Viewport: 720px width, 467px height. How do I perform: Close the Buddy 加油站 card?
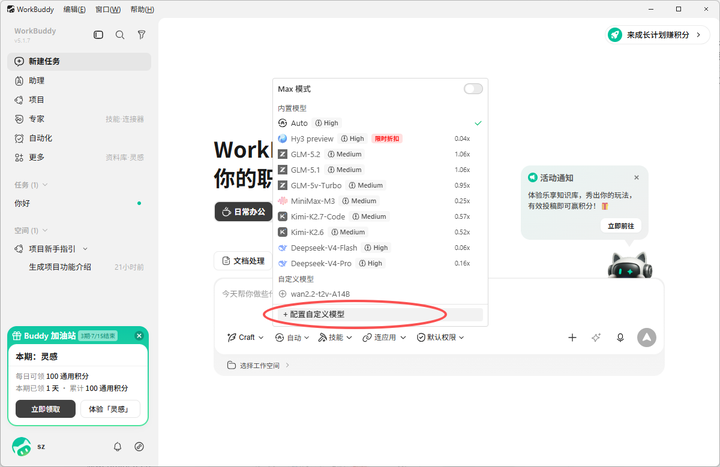click(x=139, y=336)
